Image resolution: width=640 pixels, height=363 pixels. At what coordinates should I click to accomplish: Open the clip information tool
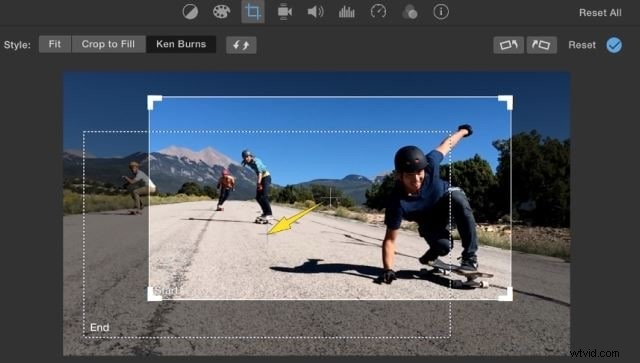[441, 11]
